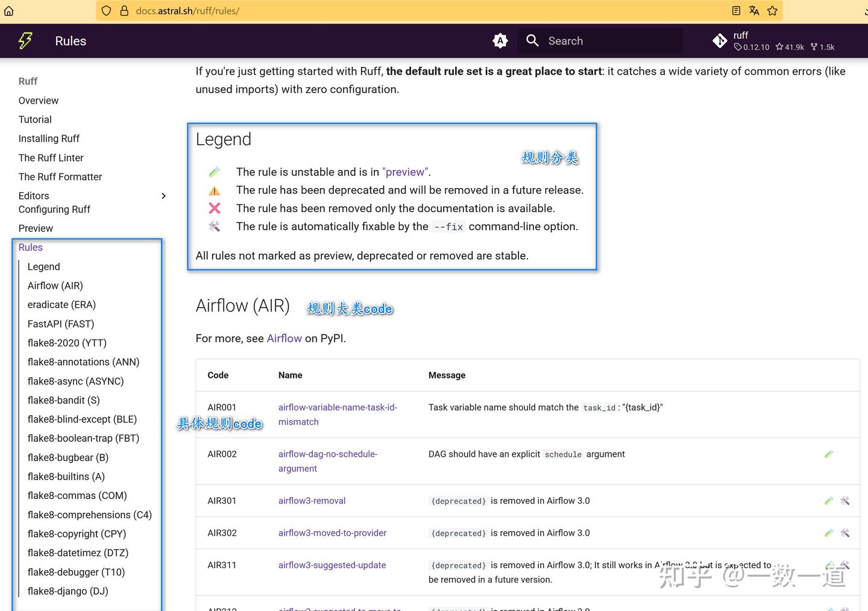This screenshot has height=611, width=868.
Task: Click the Legend deprecated warning icon
Action: [215, 190]
